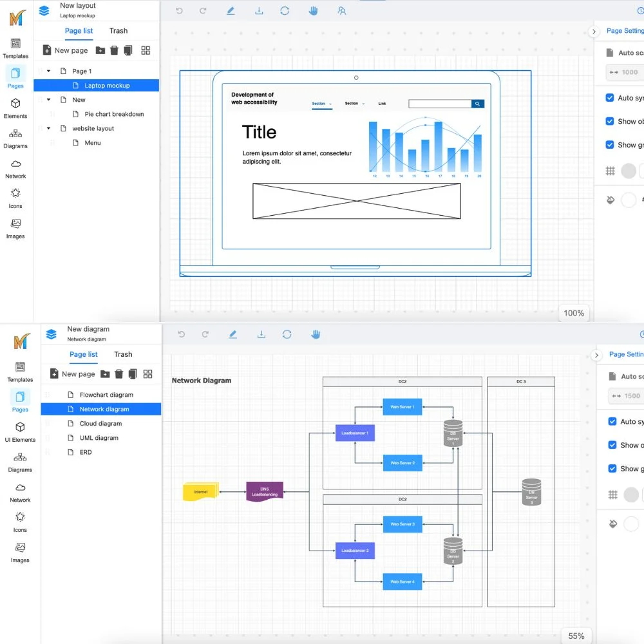Click new folder icon in top window page list
Screen dimensions: 644x644
pos(100,50)
